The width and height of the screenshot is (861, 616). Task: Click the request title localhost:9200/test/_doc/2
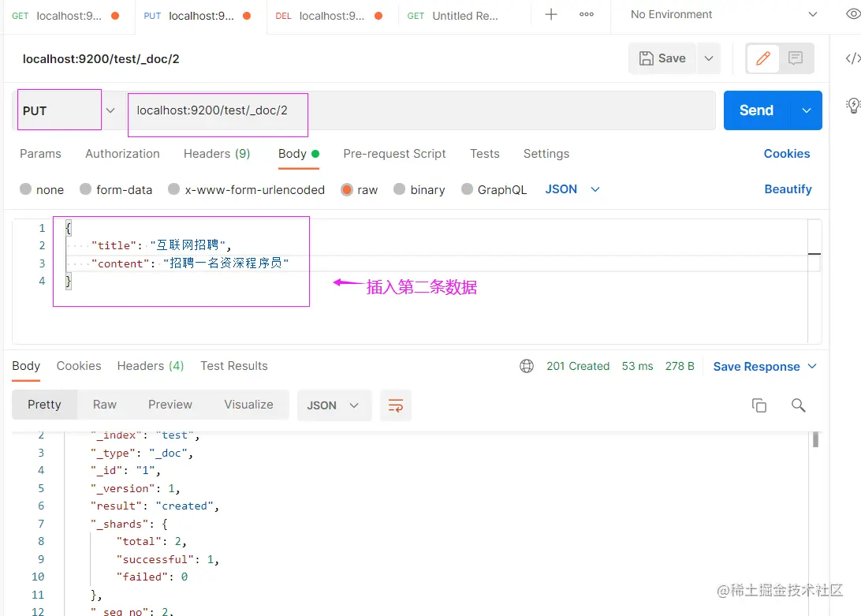click(101, 59)
